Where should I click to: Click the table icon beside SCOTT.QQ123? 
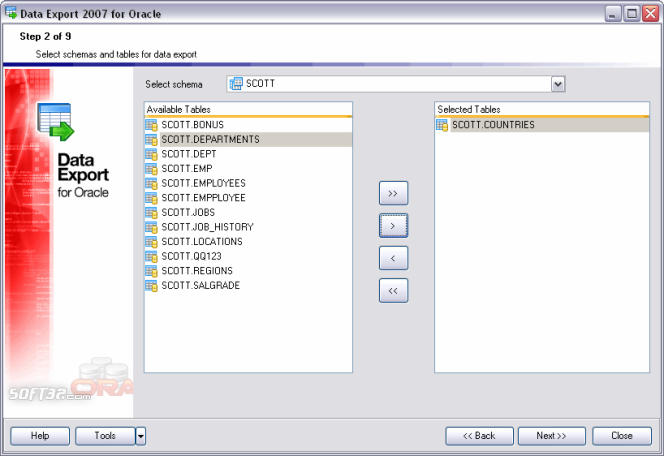pos(151,257)
